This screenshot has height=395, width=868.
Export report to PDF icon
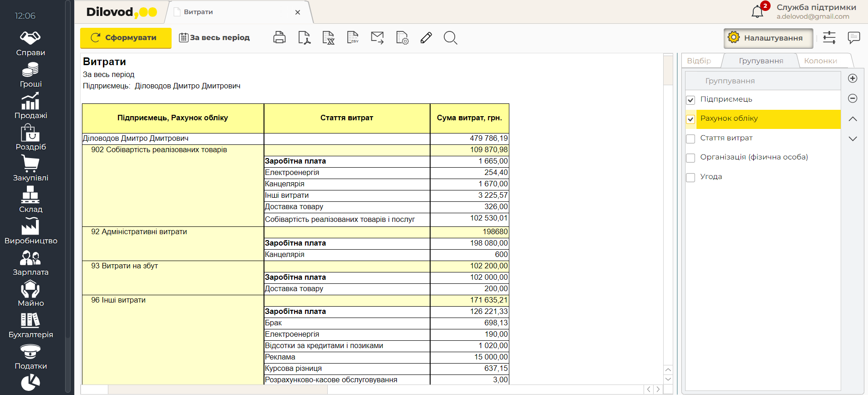click(x=304, y=38)
